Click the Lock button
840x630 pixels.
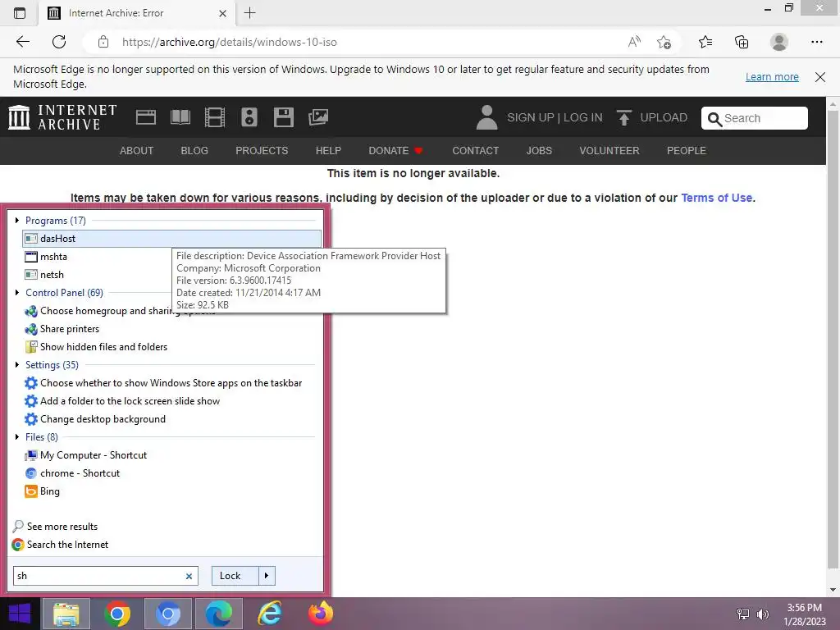[235, 576]
